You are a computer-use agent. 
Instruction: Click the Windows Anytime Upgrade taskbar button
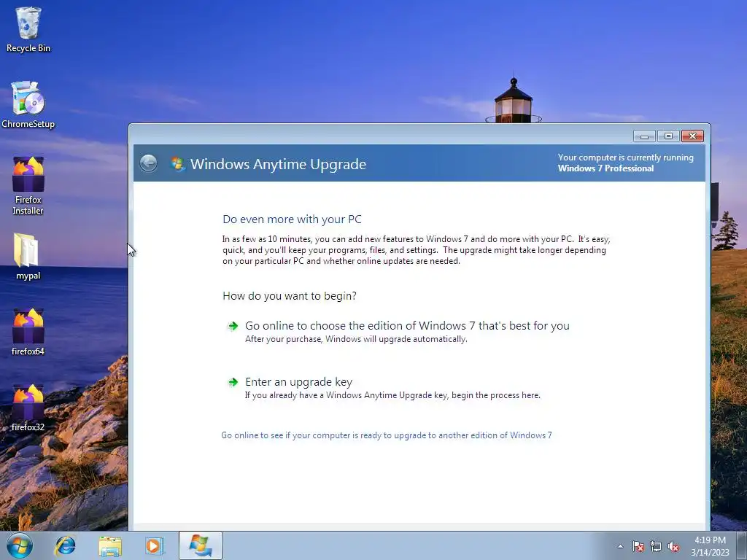coord(201,545)
